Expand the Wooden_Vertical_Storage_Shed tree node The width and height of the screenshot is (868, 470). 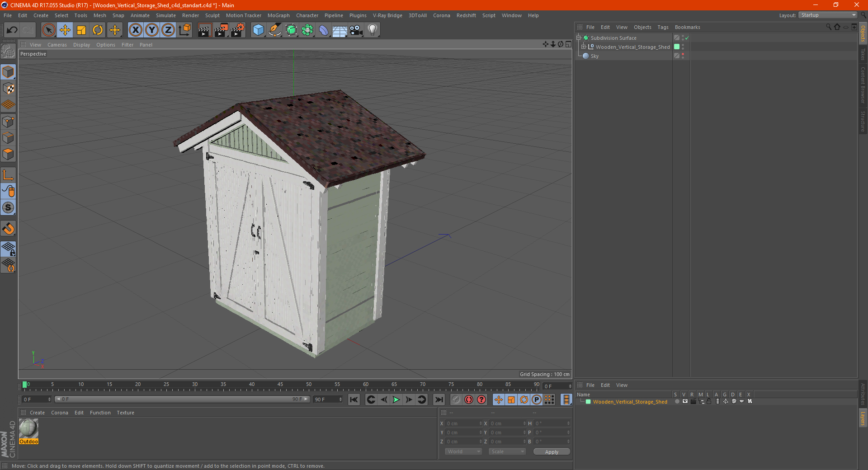(584, 47)
